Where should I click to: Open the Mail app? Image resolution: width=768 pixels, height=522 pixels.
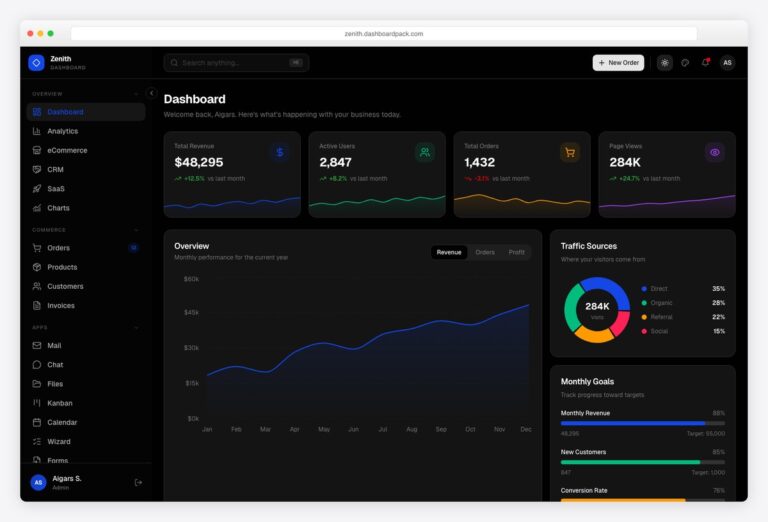pos(86,345)
